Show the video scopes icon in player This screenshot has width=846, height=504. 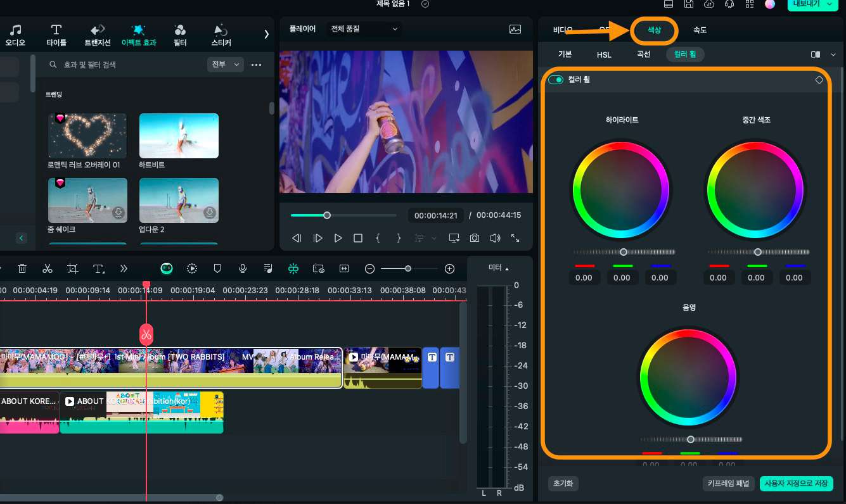pyautogui.click(x=515, y=29)
